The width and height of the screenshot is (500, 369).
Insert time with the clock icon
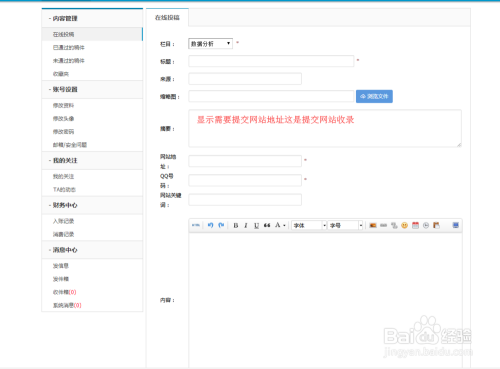(x=426, y=225)
